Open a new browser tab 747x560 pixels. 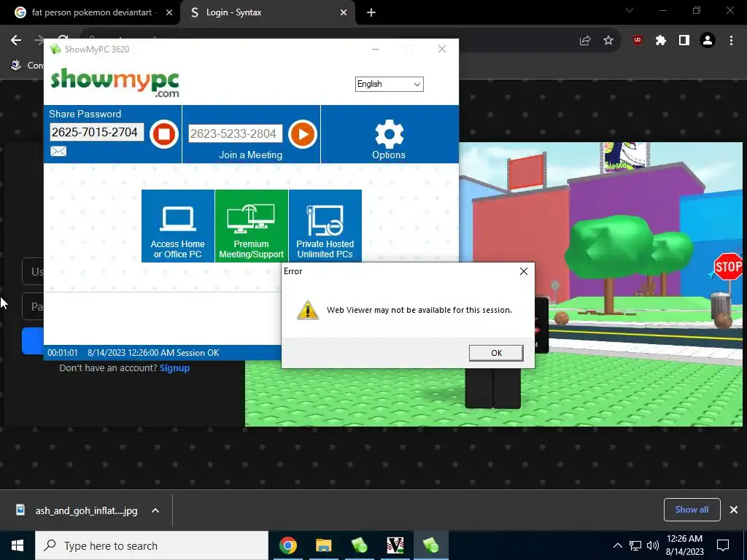click(x=371, y=12)
